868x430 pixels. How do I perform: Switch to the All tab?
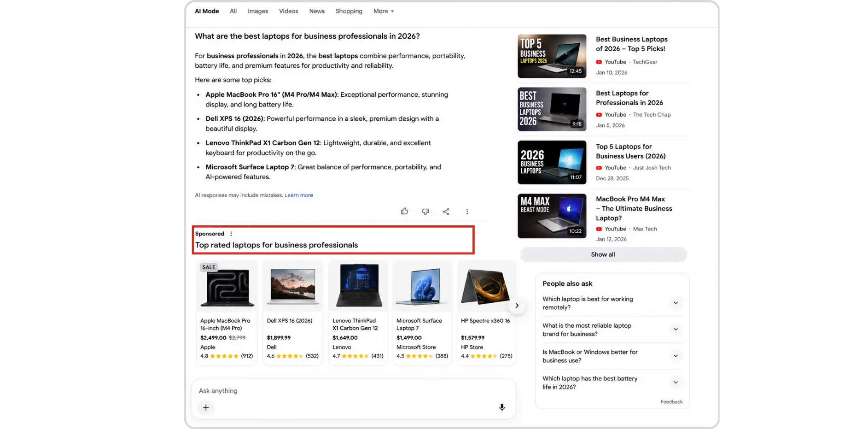point(233,11)
